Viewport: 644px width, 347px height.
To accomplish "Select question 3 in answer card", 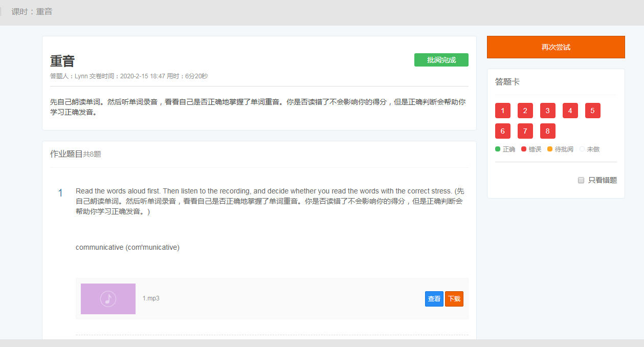I will (547, 111).
